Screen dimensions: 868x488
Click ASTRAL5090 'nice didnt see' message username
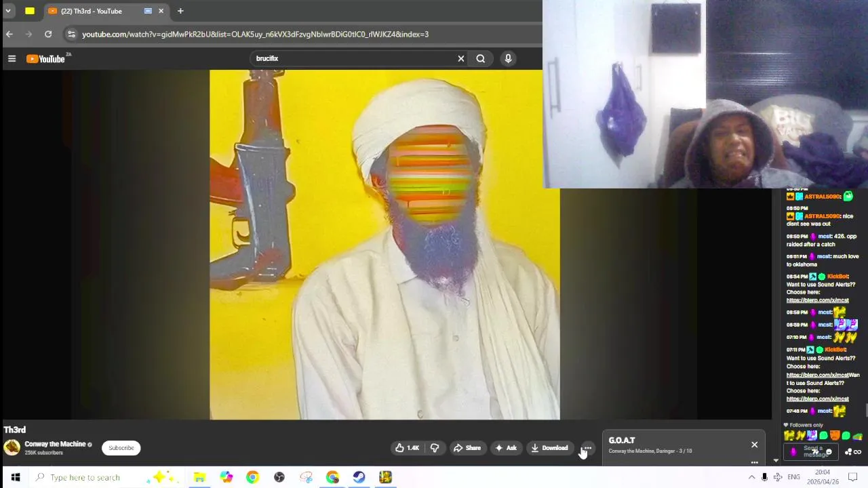point(823,216)
